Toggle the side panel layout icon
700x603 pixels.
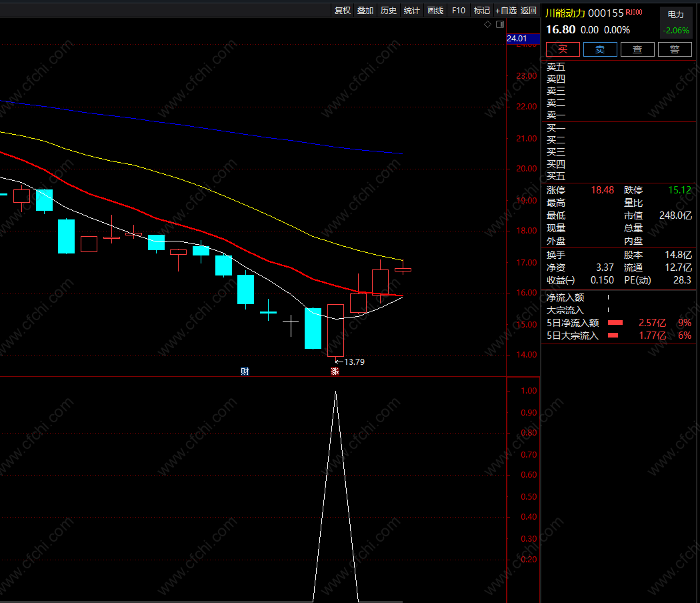click(x=500, y=25)
